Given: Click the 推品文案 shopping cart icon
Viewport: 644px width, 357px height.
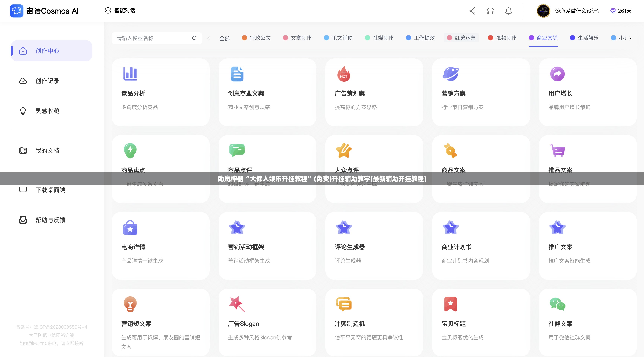Looking at the screenshot, I should point(557,150).
